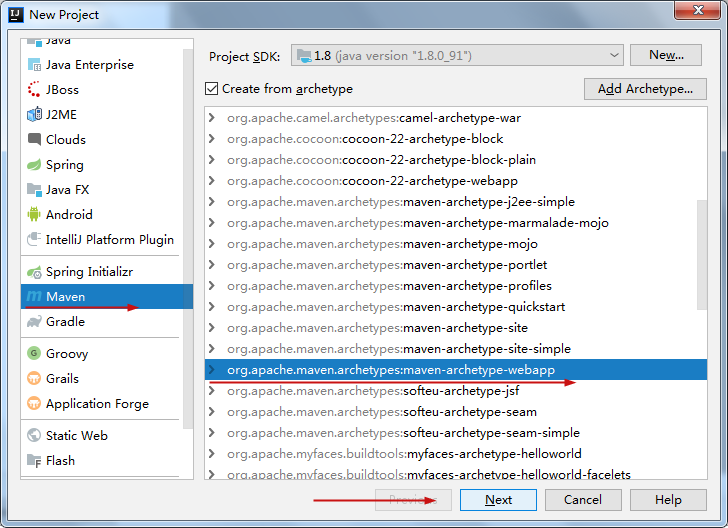Viewport: 728px width, 528px height.
Task: Click the IntelliJ Platform Plugin icon
Action: click(x=34, y=239)
